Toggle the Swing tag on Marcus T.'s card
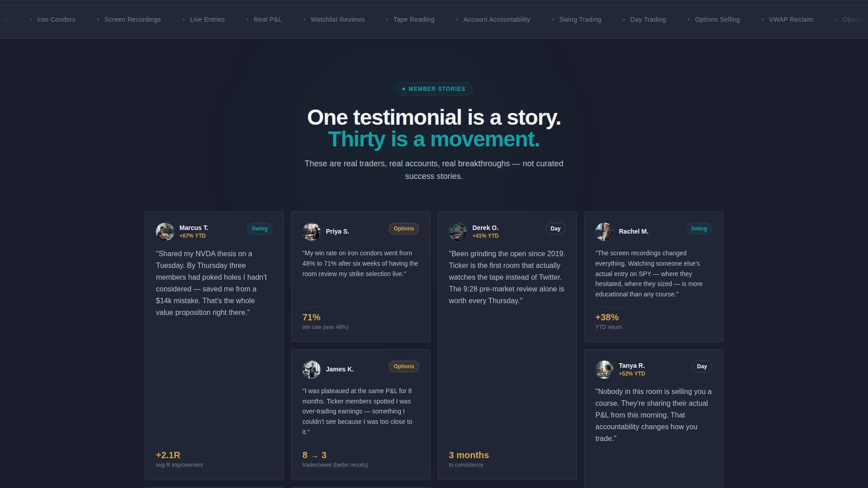The width and height of the screenshot is (868, 488). click(259, 229)
